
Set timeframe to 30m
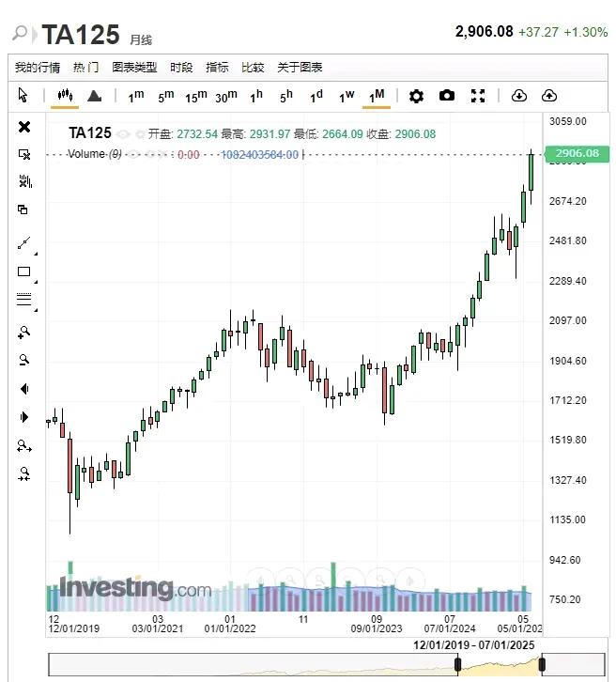pyautogui.click(x=226, y=96)
